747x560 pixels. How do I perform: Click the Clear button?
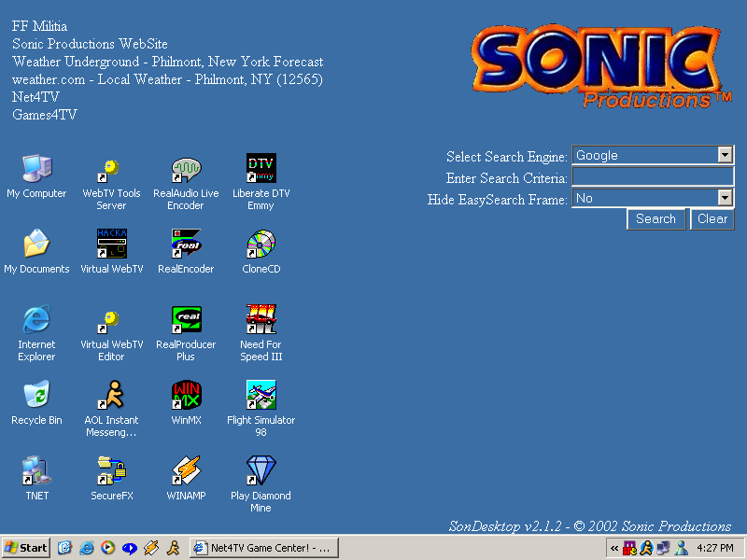pyautogui.click(x=712, y=219)
